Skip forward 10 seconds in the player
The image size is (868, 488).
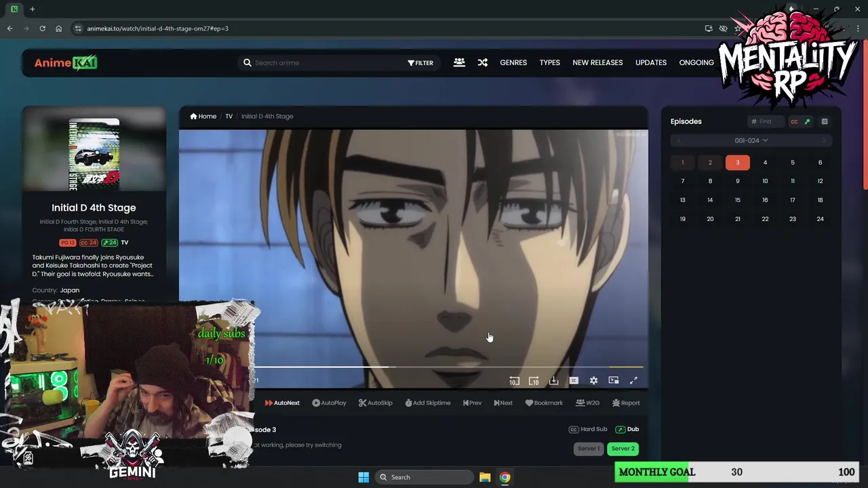534,381
